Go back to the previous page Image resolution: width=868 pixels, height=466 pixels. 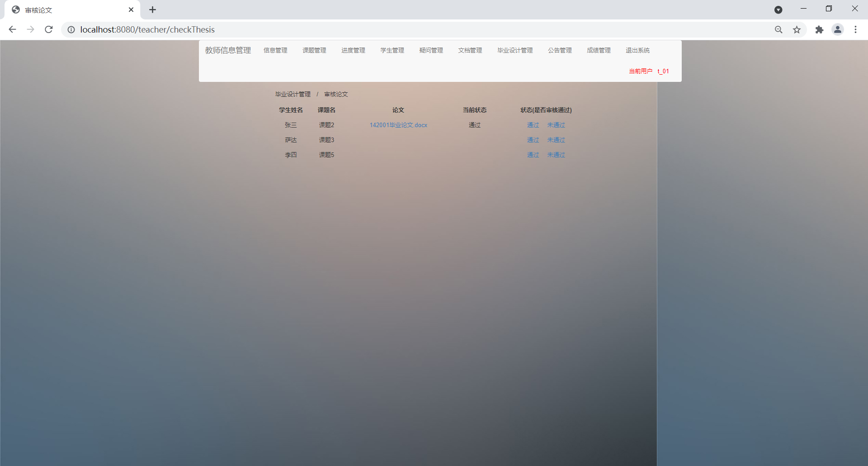click(x=12, y=29)
